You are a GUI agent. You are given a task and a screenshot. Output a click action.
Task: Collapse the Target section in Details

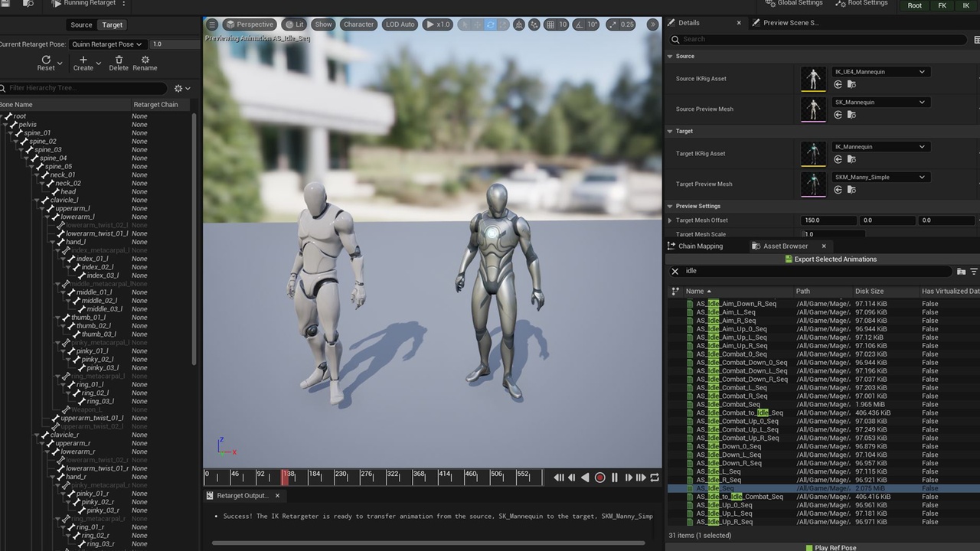pyautogui.click(x=671, y=131)
